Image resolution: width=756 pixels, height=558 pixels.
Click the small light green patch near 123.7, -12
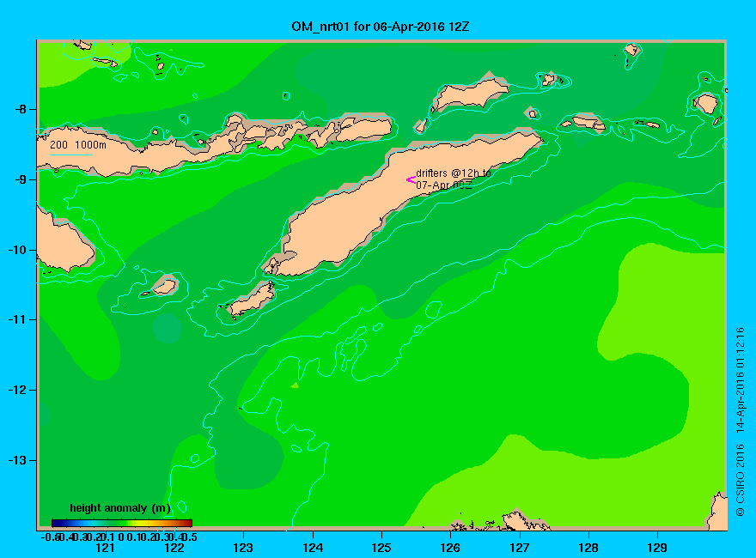[295, 385]
